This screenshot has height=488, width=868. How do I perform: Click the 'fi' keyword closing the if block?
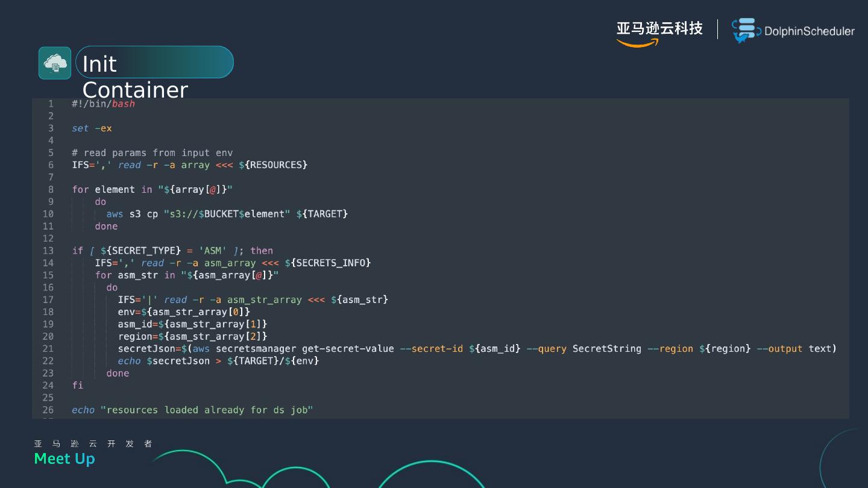[x=78, y=386]
